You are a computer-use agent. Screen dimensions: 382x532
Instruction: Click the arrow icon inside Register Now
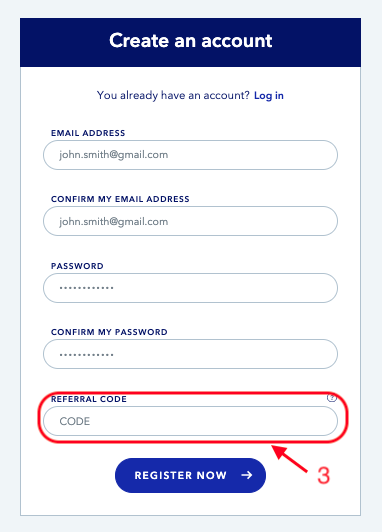coord(247,475)
